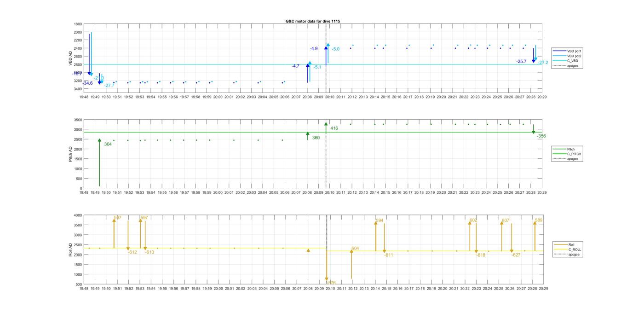Click the '-4.9' VBD data label
Screen dimensions: 644x319
(314, 49)
